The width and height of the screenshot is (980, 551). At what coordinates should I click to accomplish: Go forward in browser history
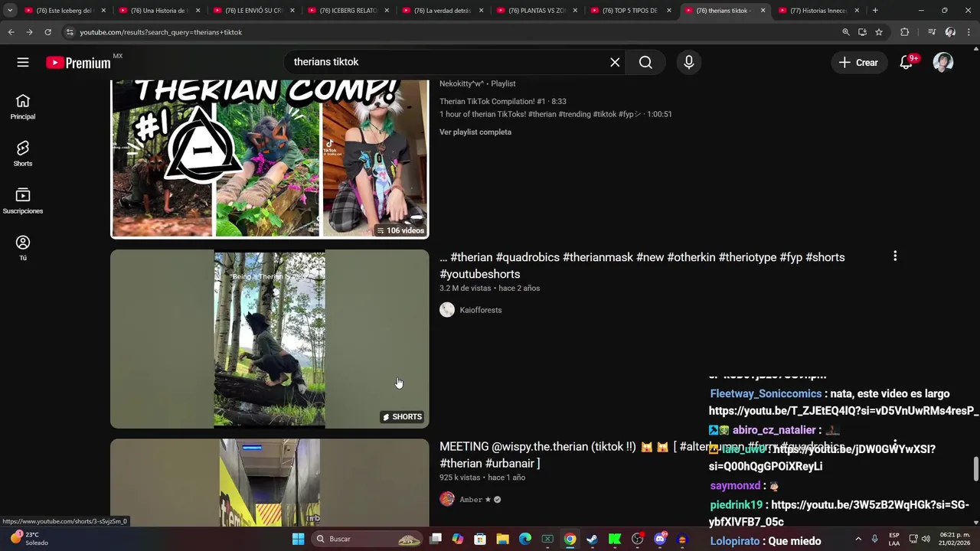(x=29, y=32)
